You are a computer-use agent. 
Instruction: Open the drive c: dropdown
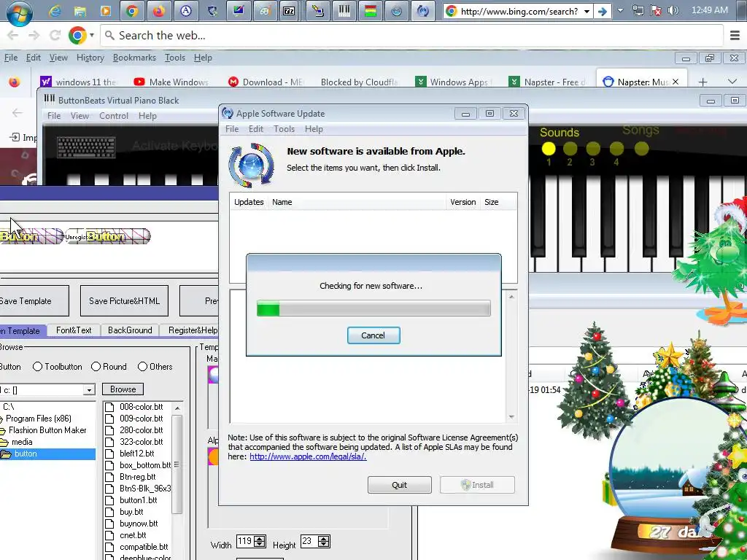pyautogui.click(x=89, y=390)
